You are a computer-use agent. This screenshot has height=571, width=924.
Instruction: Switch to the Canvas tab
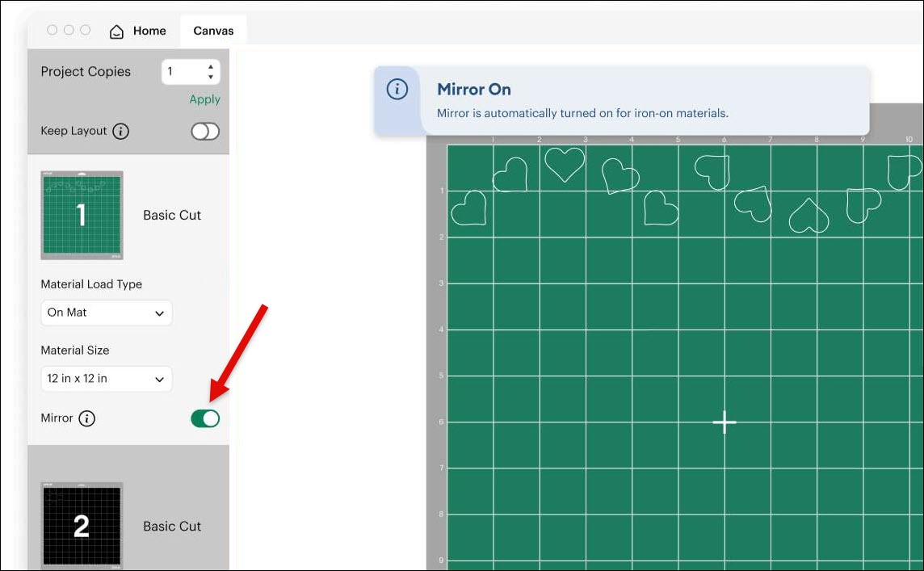pos(213,31)
